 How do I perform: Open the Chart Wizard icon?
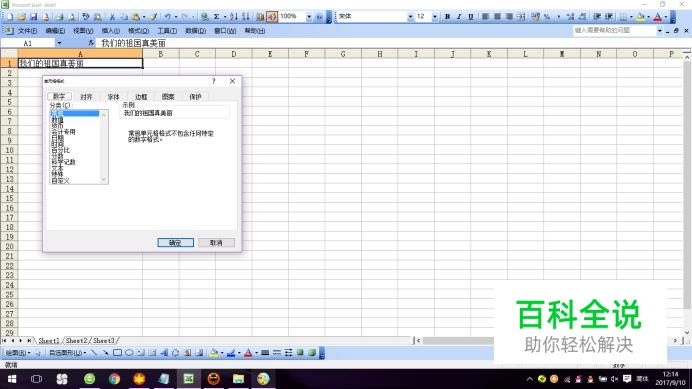[x=260, y=17]
